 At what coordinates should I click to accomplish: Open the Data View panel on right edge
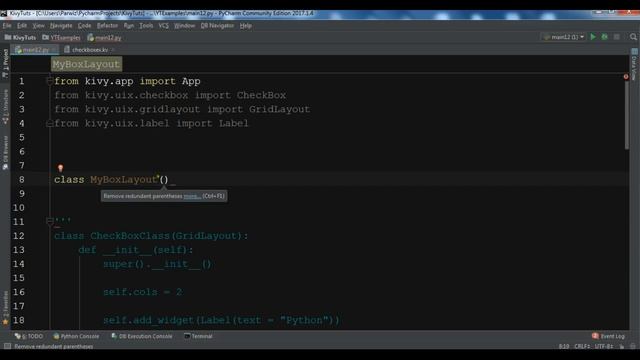[x=634, y=64]
